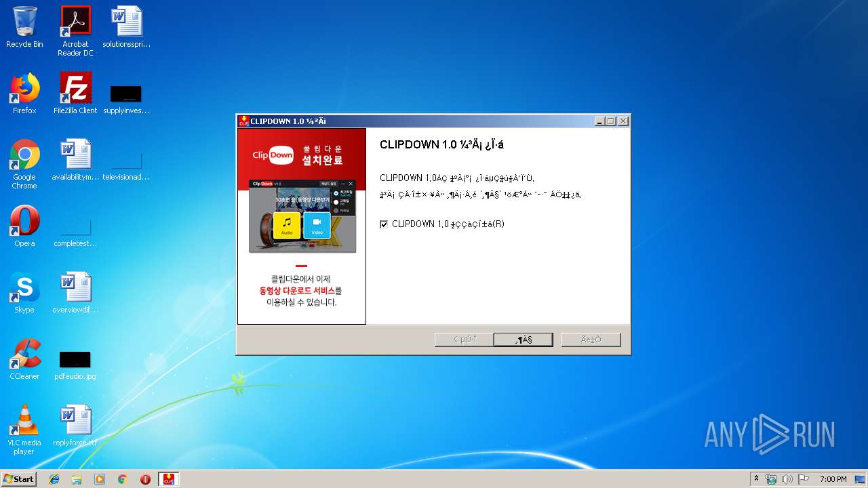Select ClipDown installer taskbar button
Viewport: 868px width, 488px height.
coord(168,479)
